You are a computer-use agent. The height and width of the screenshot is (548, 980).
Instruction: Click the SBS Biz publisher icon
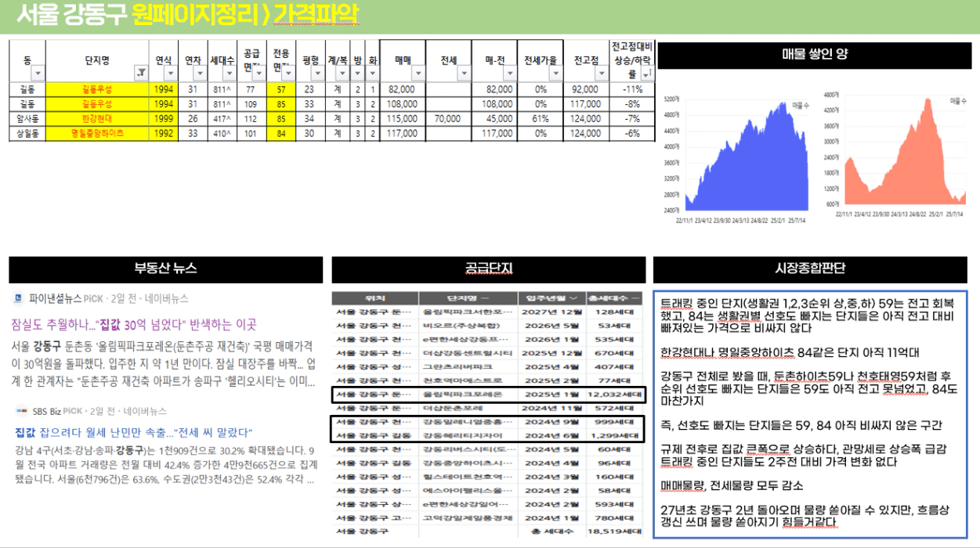pos(21,410)
